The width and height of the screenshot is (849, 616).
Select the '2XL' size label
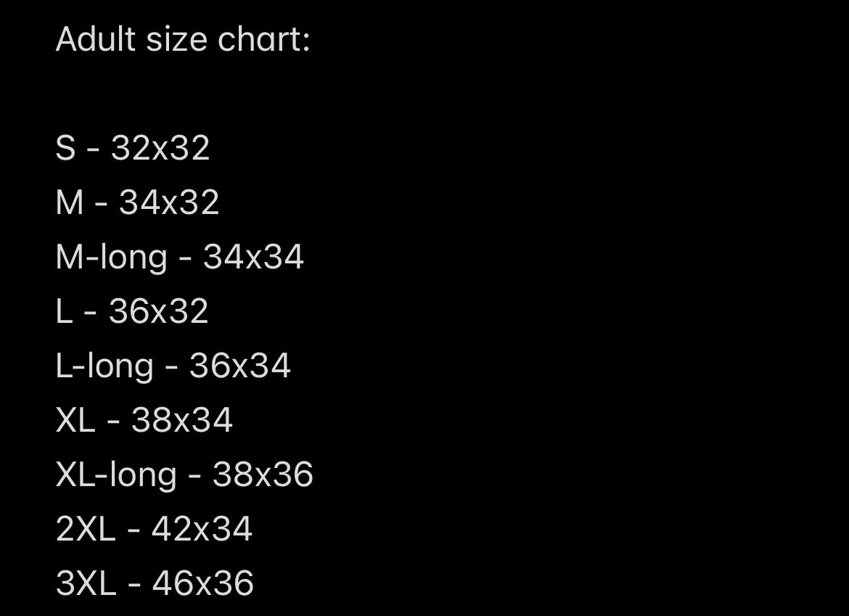tap(86, 529)
